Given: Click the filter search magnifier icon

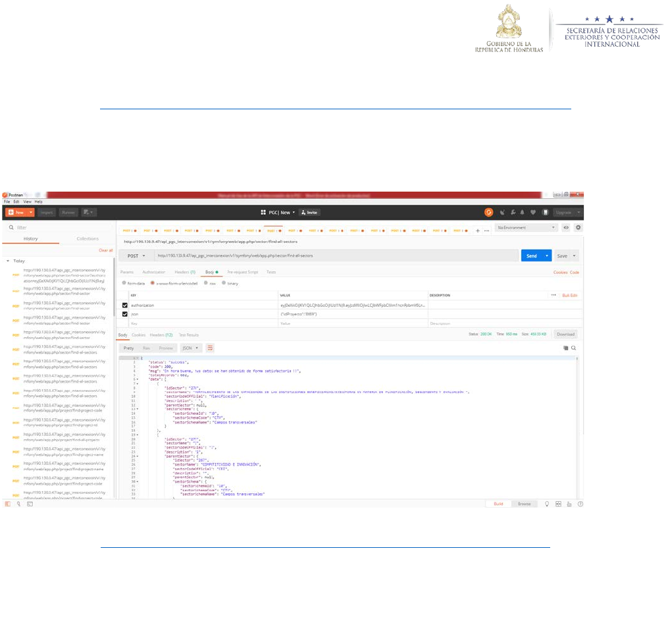Looking at the screenshot, I should 11,228.
